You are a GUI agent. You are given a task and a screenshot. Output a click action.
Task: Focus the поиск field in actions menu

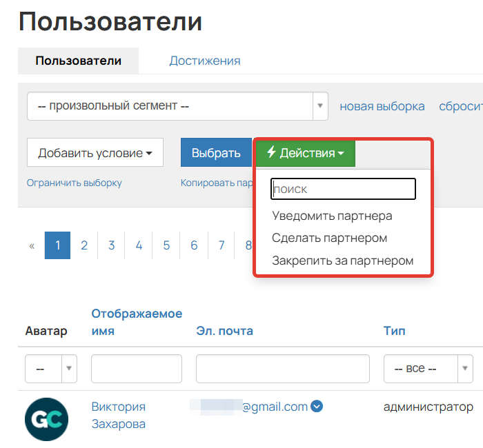343,189
